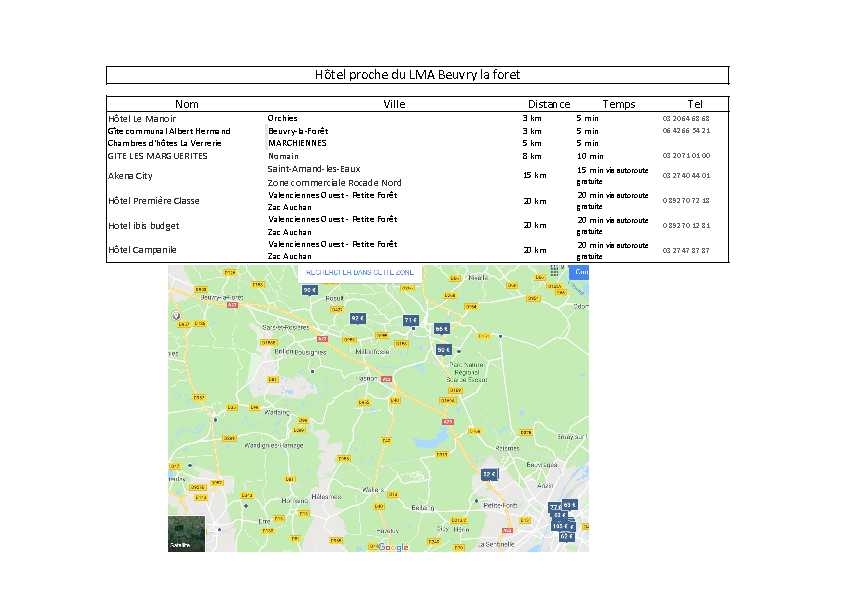Click '15 min via autoroute gratuite' travel time

click(613, 176)
